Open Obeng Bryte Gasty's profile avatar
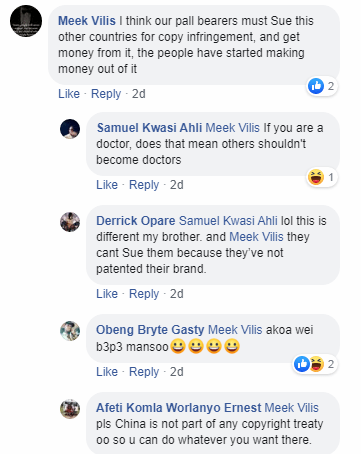 (x=70, y=331)
